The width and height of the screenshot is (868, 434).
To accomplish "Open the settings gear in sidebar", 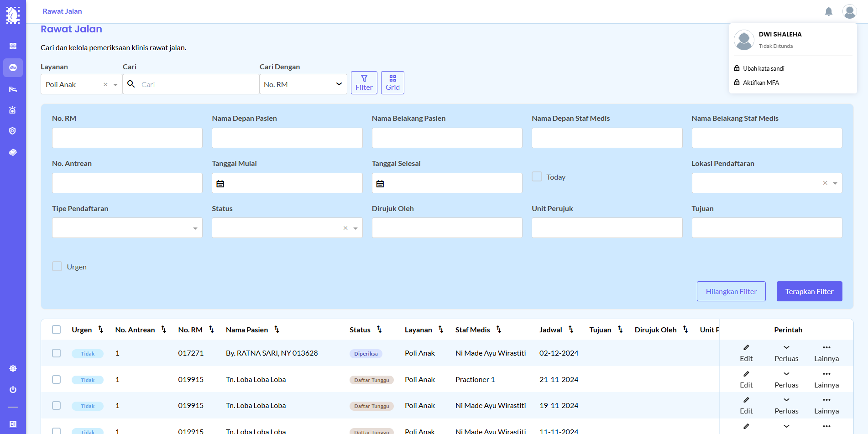I will pos(13,368).
